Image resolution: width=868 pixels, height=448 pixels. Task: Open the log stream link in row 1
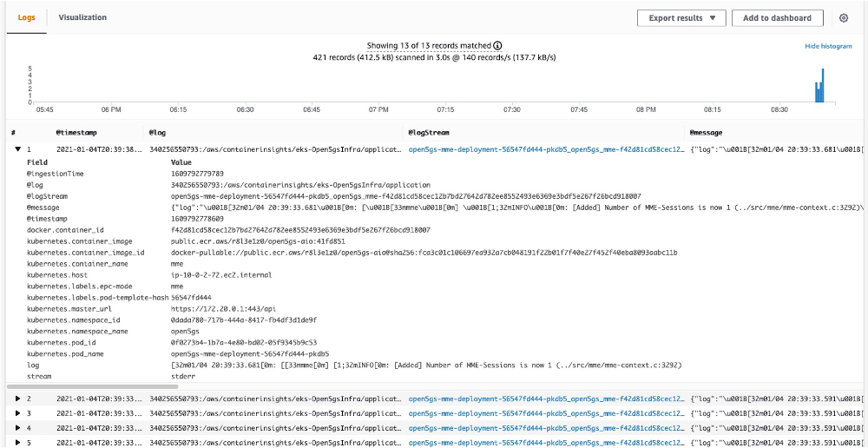pos(543,149)
